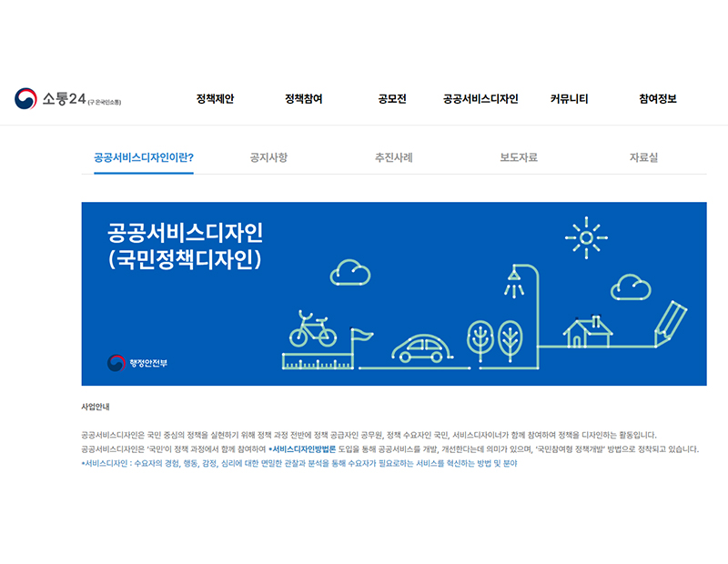
Task: Open the 참여정보 menu
Action: (x=657, y=99)
